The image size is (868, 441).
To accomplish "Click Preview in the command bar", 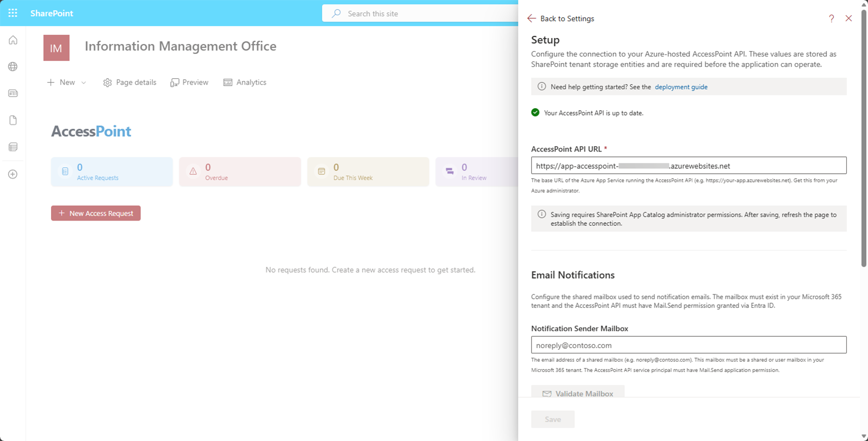I will 189,83.
